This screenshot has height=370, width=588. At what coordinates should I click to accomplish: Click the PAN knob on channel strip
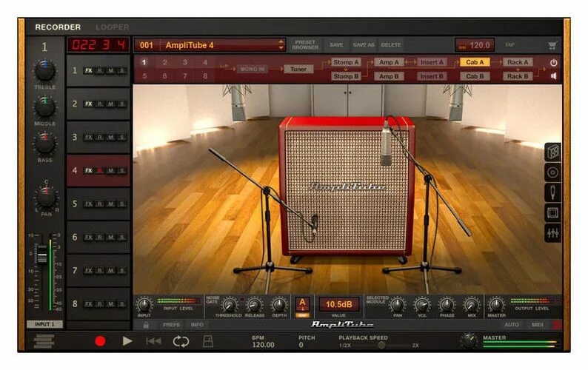click(46, 197)
